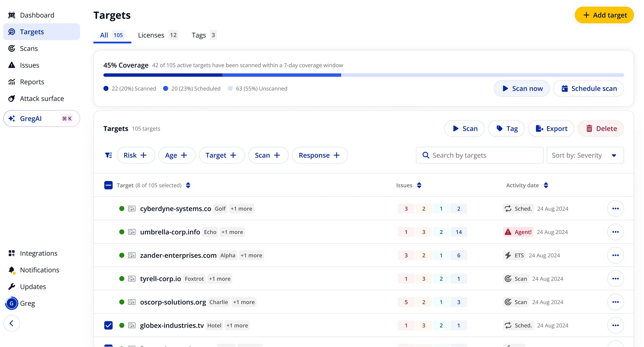Screen dimensions: 644x347
Task: Click the Agent warning icon on umbrella-corp.info
Action: click(x=507, y=232)
